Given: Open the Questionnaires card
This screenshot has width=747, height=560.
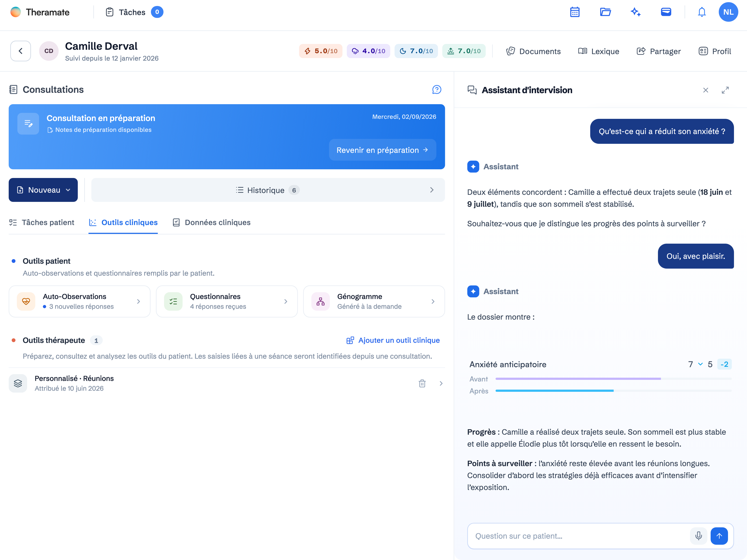Looking at the screenshot, I should [227, 301].
